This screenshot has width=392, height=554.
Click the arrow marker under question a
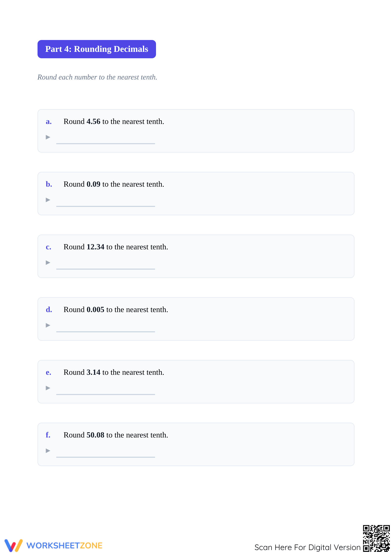[x=48, y=137]
